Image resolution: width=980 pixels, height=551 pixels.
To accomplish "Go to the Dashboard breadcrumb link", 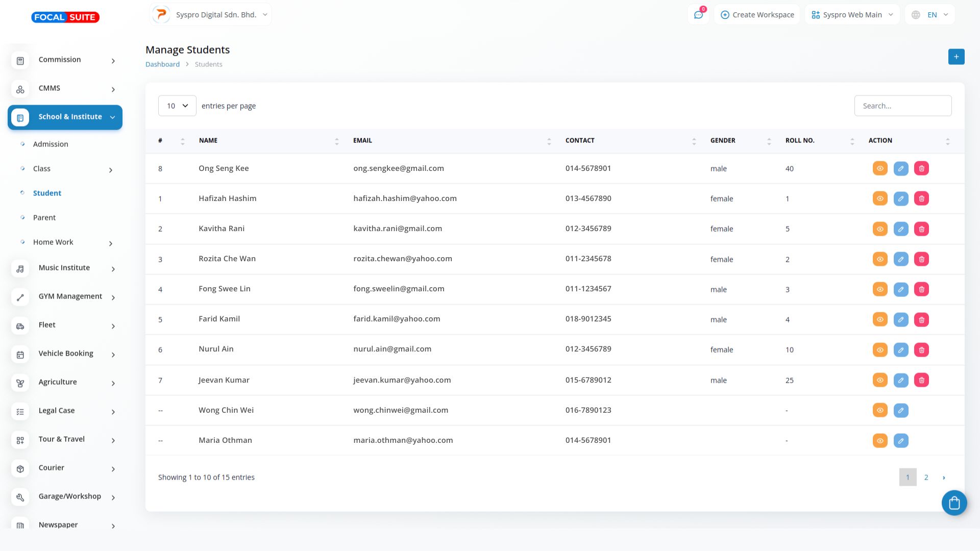I will point(162,64).
